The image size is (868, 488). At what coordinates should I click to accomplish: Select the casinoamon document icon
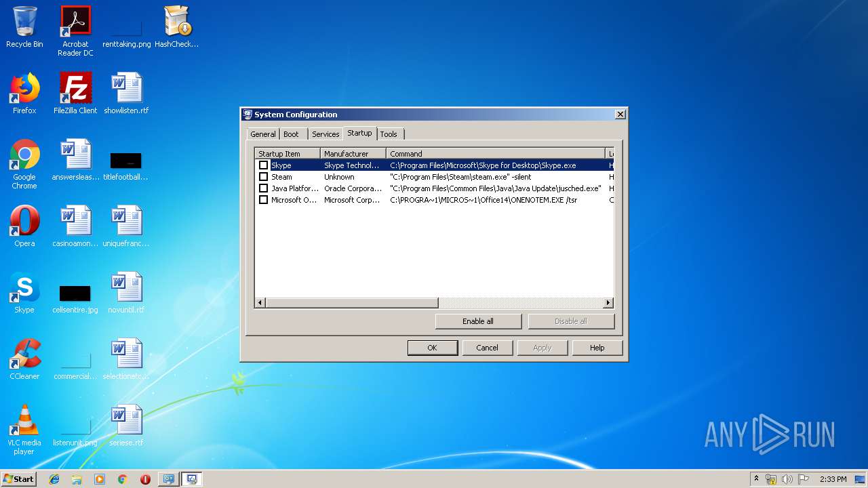pyautogui.click(x=75, y=226)
